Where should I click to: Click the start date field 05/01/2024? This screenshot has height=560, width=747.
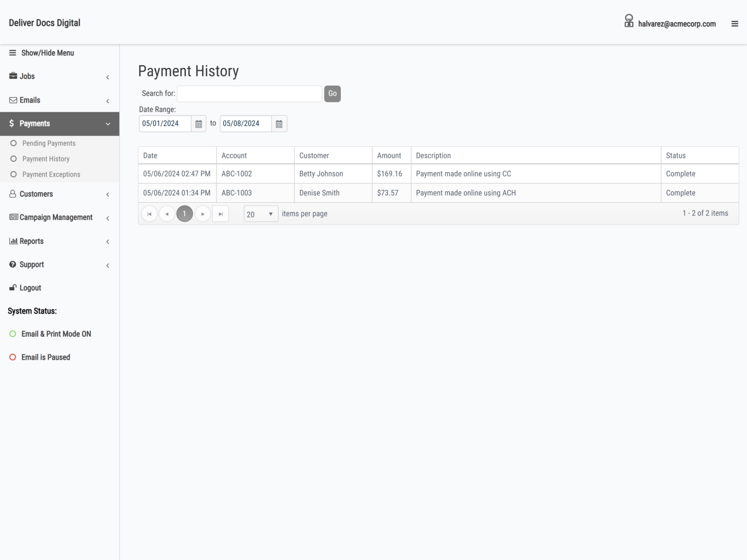tap(165, 124)
